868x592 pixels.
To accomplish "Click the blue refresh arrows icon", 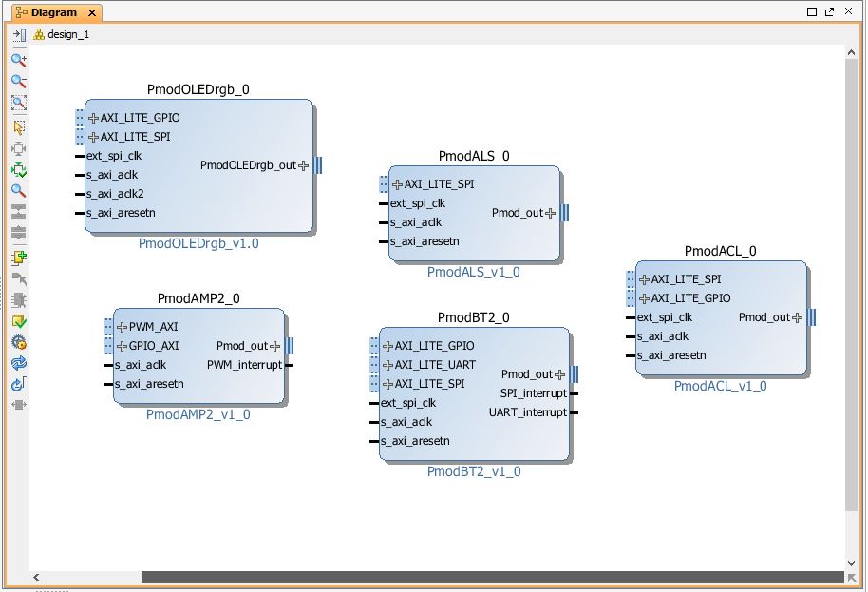I will point(19,363).
